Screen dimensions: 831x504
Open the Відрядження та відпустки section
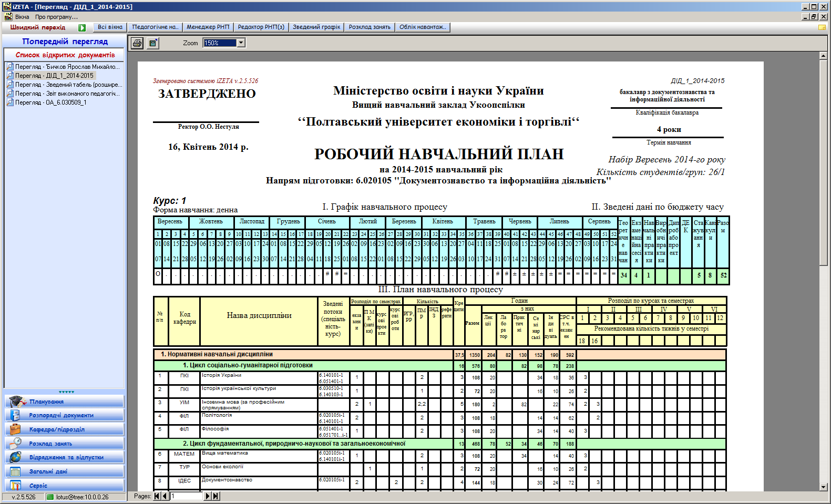tap(64, 457)
